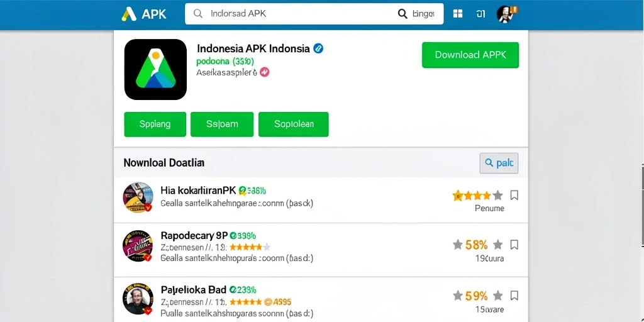
Task: Open the Sopiolean tab button
Action: tap(293, 124)
